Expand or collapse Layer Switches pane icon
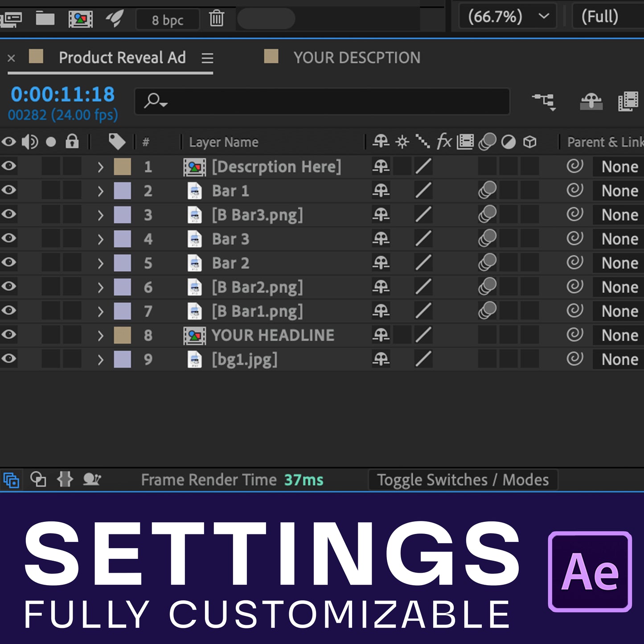The image size is (644, 644). pyautogui.click(x=11, y=480)
